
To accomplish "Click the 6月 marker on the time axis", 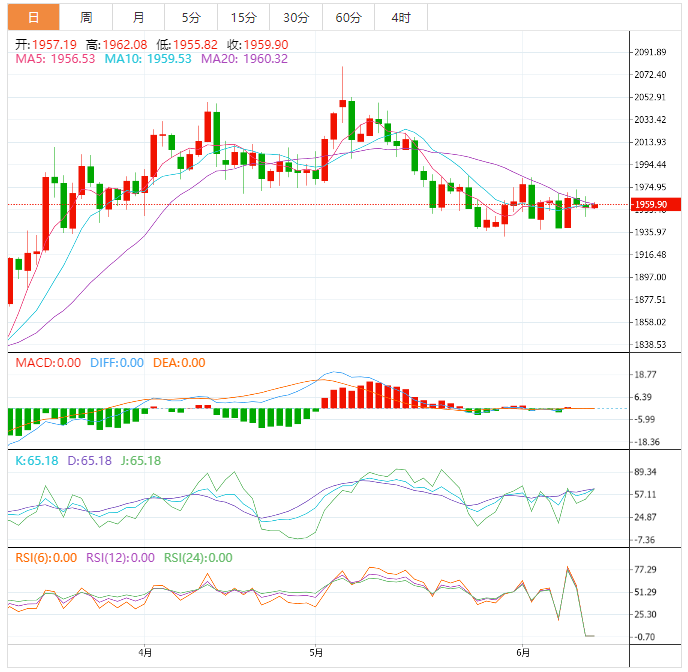I will tap(521, 654).
